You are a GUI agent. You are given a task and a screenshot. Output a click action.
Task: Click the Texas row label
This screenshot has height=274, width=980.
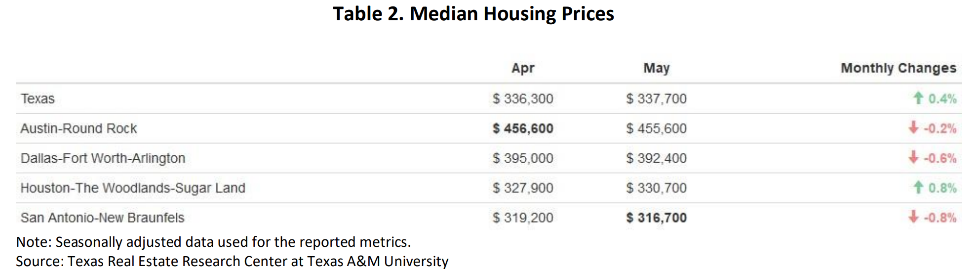pos(38,99)
